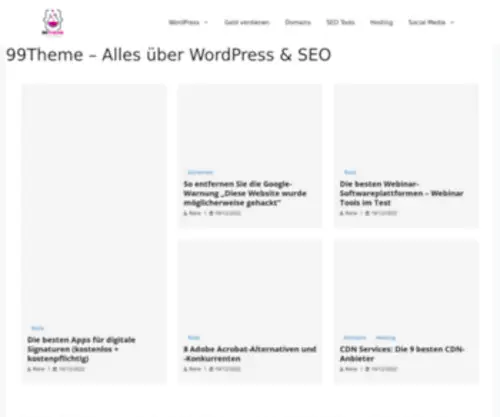Click author name under Adobe Acrobat article
This screenshot has height=417, width=500.
coord(195,369)
